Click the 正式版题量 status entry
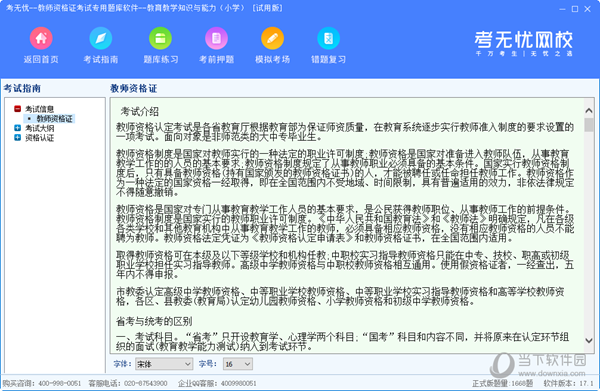This screenshot has width=600, height=391. pyautogui.click(x=502, y=383)
